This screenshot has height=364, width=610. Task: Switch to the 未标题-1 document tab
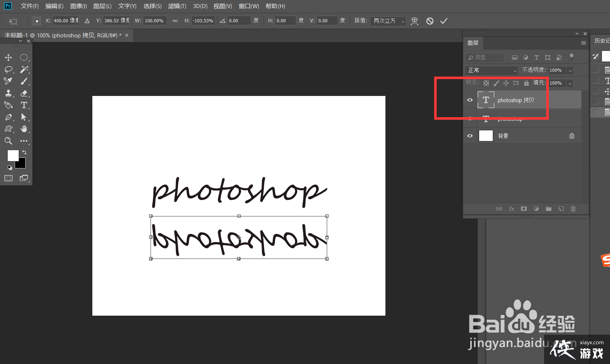coord(62,35)
